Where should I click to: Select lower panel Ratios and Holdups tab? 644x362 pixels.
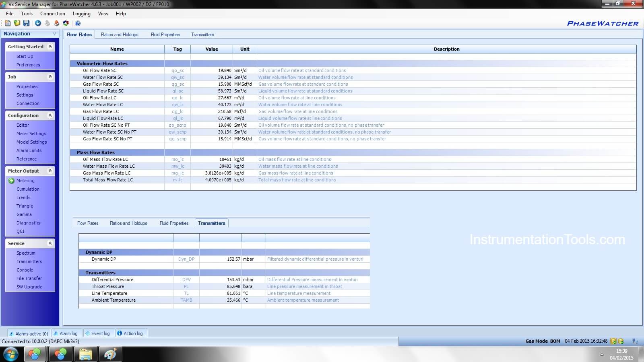128,223
